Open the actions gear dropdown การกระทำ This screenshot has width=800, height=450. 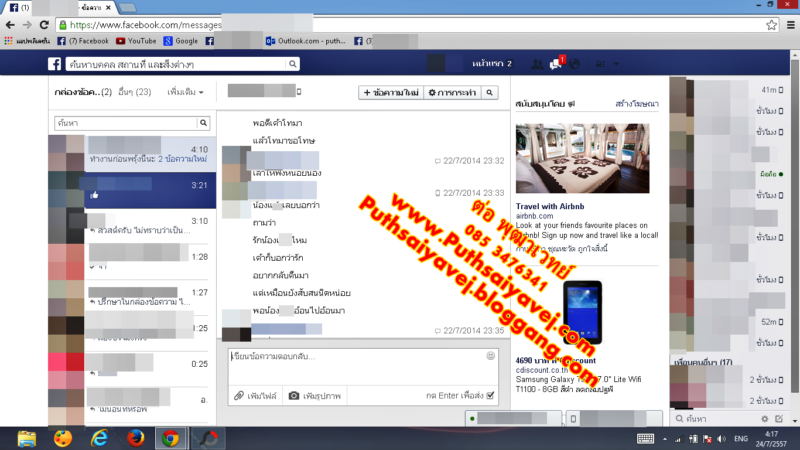click(452, 92)
